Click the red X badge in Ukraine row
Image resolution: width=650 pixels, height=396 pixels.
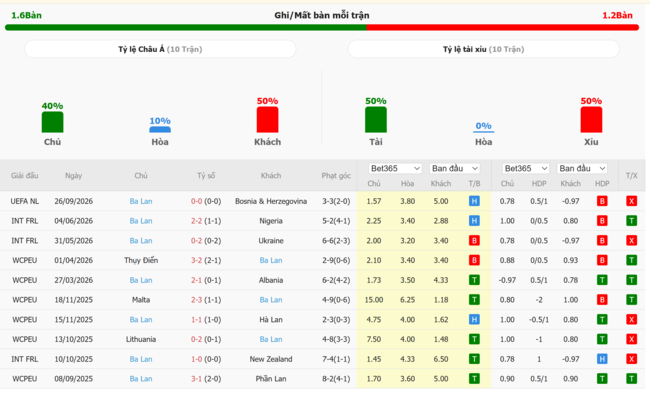click(x=631, y=241)
